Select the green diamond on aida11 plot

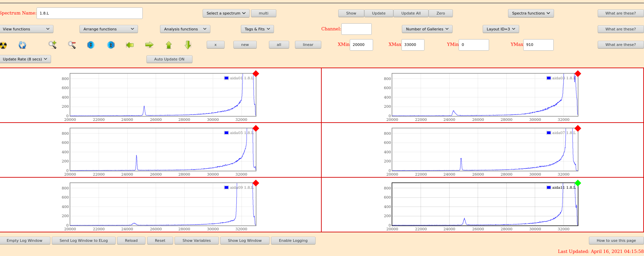click(578, 183)
